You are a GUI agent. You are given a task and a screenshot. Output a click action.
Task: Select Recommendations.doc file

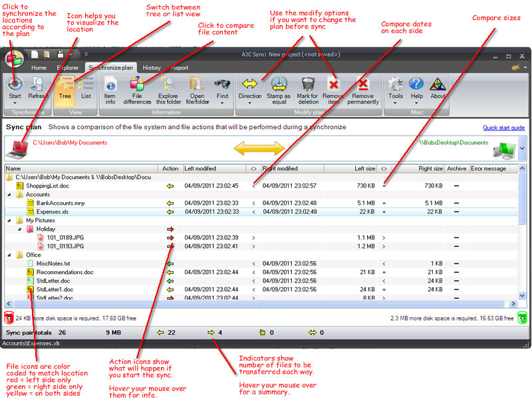65,273
